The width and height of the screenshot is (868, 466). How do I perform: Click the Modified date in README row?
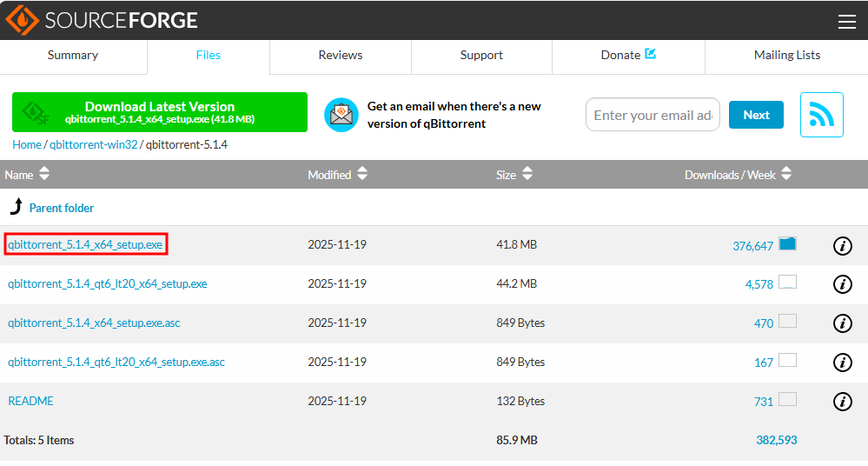[337, 401]
